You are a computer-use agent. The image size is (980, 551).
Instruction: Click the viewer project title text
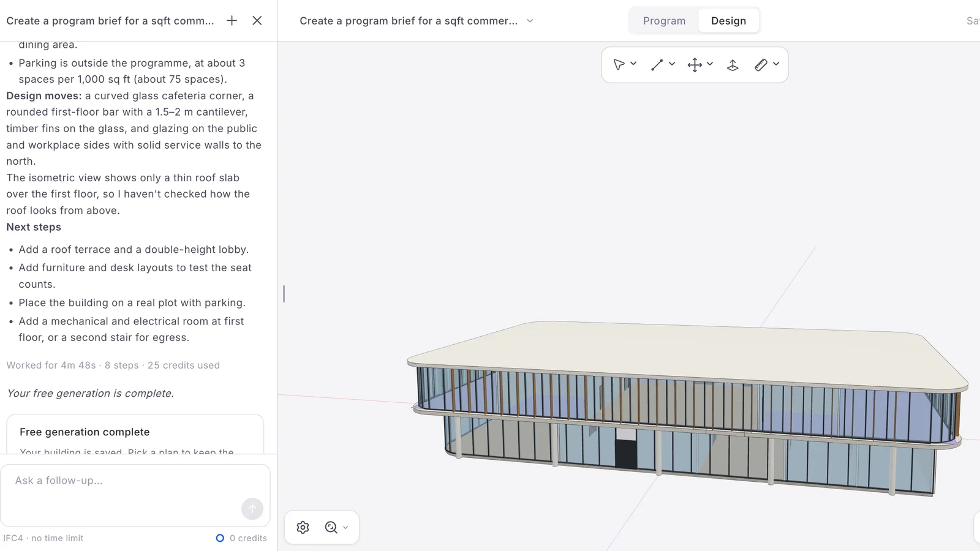409,21
